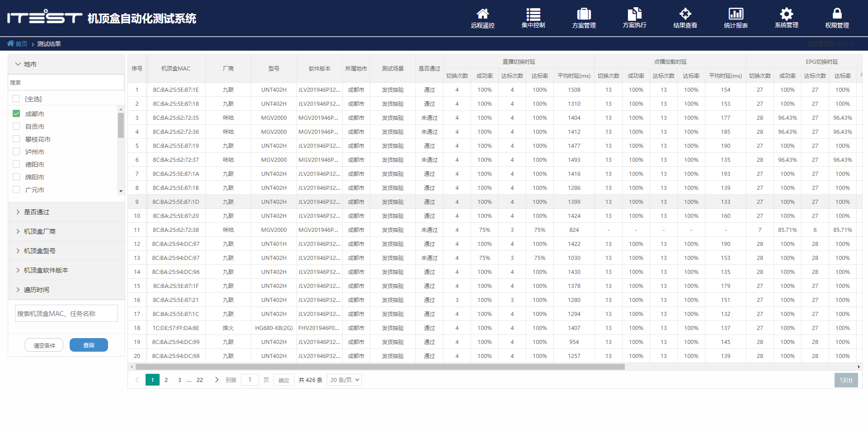The width and height of the screenshot is (868, 438).
Task: Check the 全选 checkbox
Action: tap(16, 99)
